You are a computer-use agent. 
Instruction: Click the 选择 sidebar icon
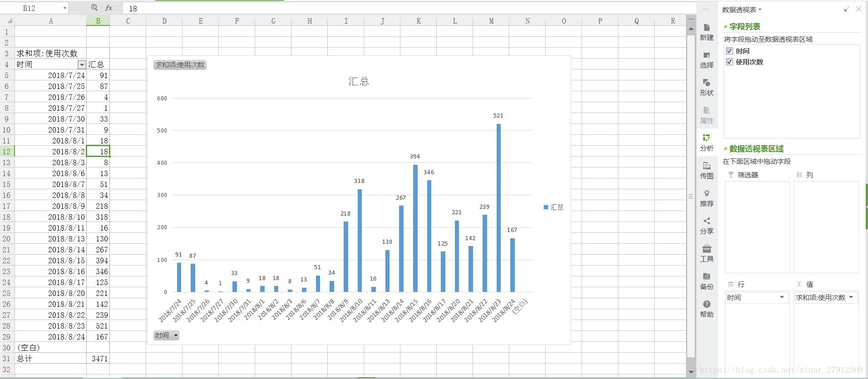706,59
